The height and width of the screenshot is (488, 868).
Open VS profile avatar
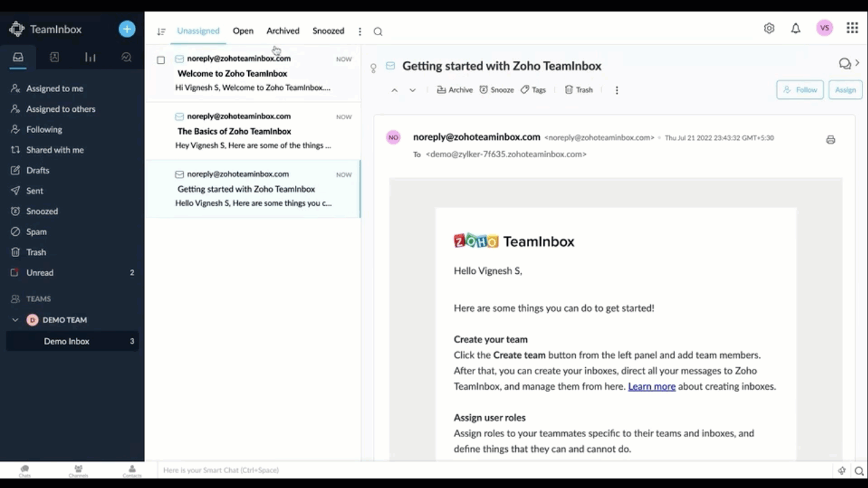coord(825,28)
